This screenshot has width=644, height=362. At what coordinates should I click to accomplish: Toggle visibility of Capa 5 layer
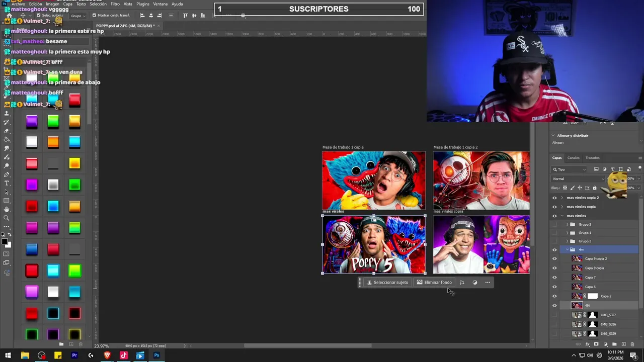click(554, 296)
